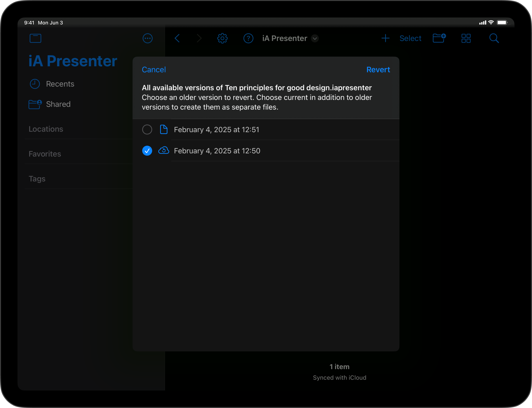The image size is (532, 408).
Task: Tap Select in the toolbar
Action: pos(410,38)
